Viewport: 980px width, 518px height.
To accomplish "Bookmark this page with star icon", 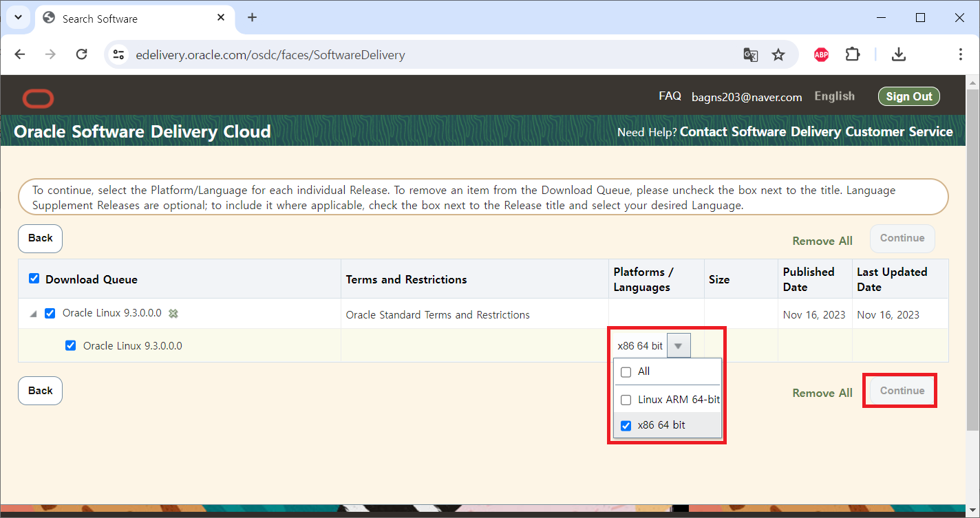I will (x=778, y=54).
